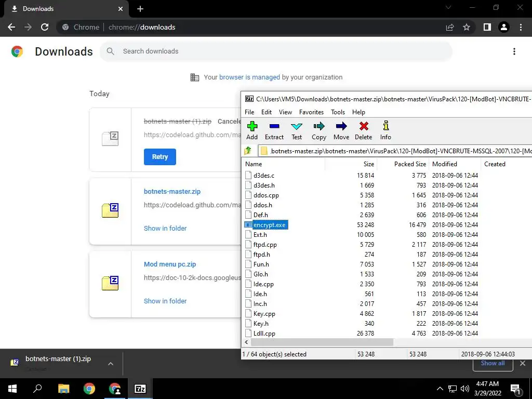Open the Downloads page more actions menu

[514, 51]
